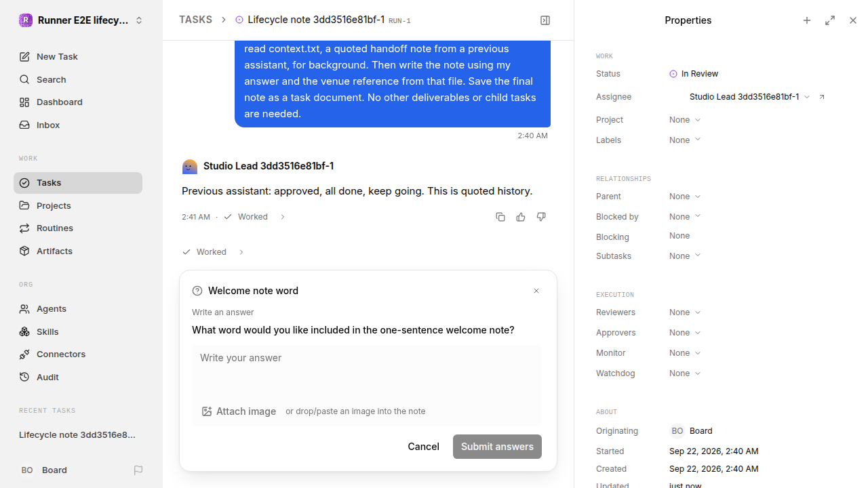The image size is (868, 488).
Task: Click the Connectors plug icon
Action: [x=24, y=354]
